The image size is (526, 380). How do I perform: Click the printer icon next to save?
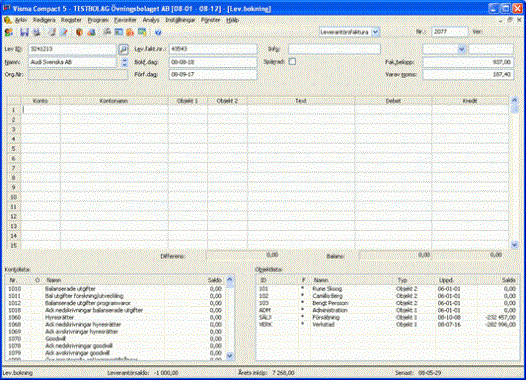coord(36,32)
